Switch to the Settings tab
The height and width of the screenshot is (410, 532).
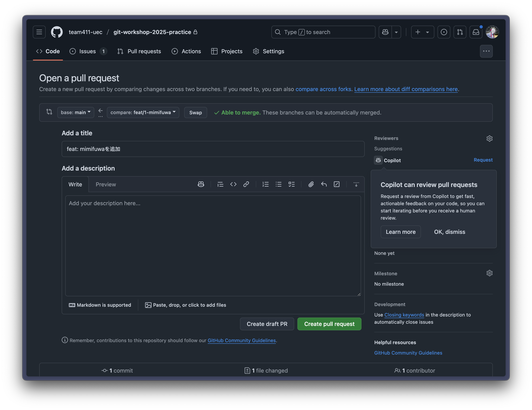coord(268,51)
